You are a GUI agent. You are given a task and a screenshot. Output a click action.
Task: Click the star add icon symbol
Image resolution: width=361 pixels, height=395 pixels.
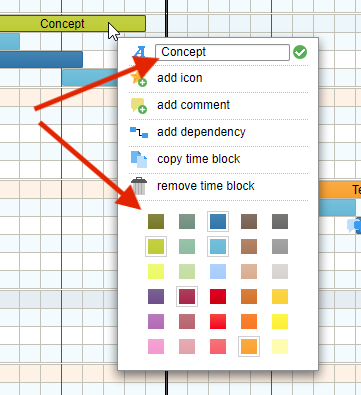click(x=139, y=78)
